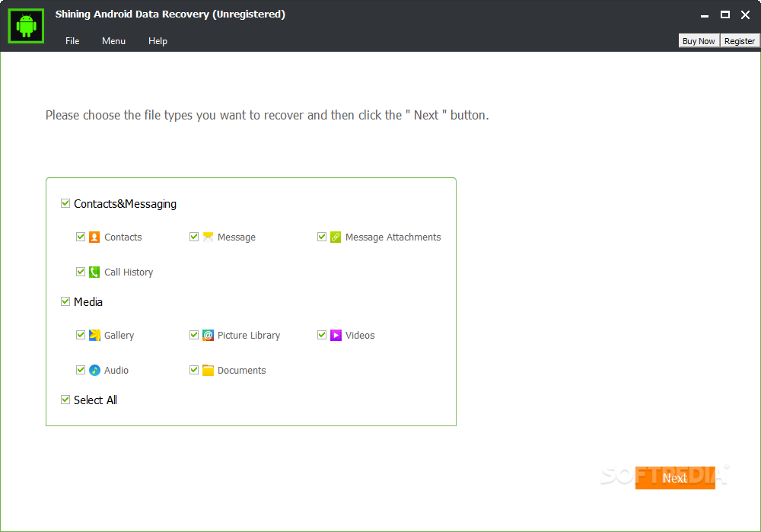761x532 pixels.
Task: Uncheck the Media group checkbox
Action: tap(65, 301)
